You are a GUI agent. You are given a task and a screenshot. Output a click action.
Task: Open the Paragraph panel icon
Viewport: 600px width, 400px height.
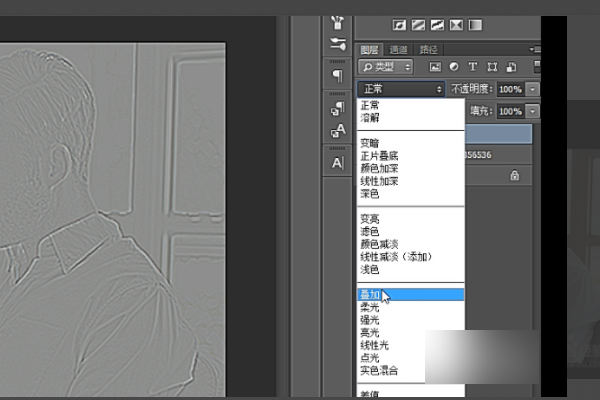tap(337, 74)
